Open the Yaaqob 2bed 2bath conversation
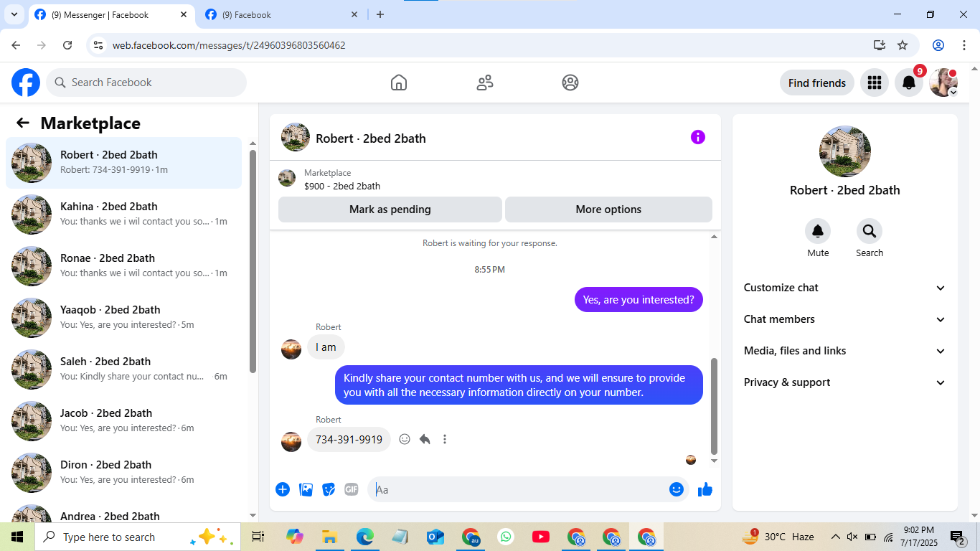Viewport: 980px width, 551px height. [124, 318]
